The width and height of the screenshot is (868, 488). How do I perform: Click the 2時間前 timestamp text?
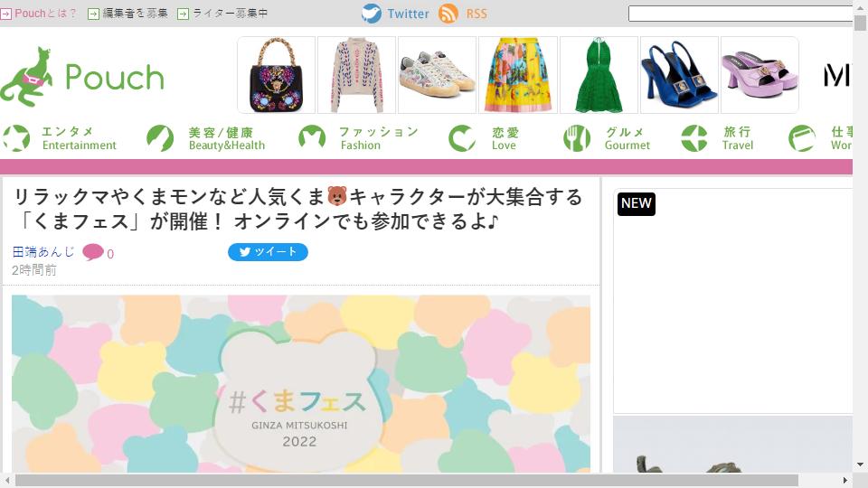[33, 270]
